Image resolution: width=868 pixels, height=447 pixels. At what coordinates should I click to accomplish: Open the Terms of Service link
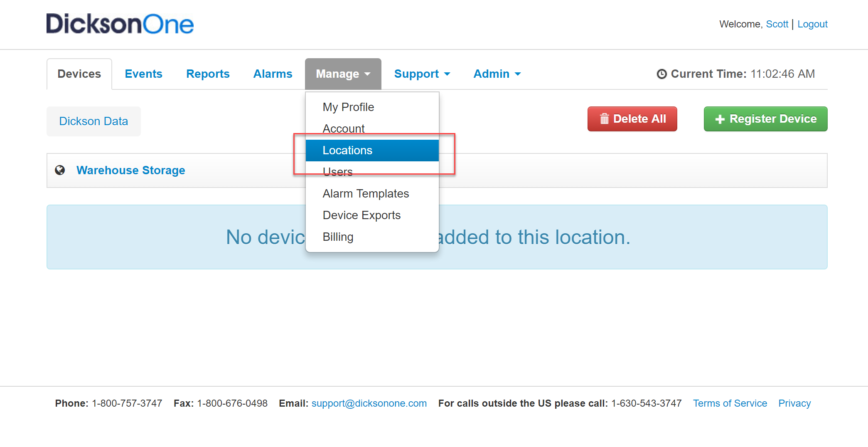pyautogui.click(x=730, y=403)
